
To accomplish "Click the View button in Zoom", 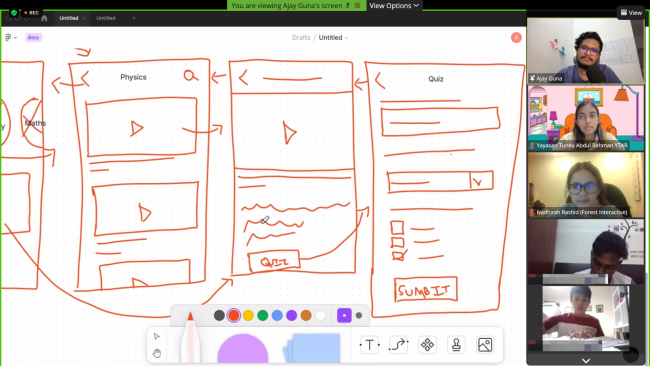I will tap(631, 13).
